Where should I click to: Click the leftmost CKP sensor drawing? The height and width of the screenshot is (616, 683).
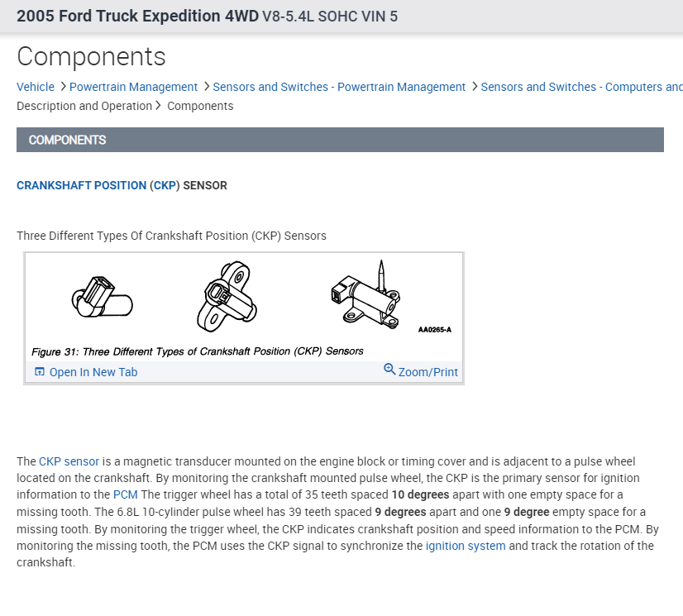102,295
